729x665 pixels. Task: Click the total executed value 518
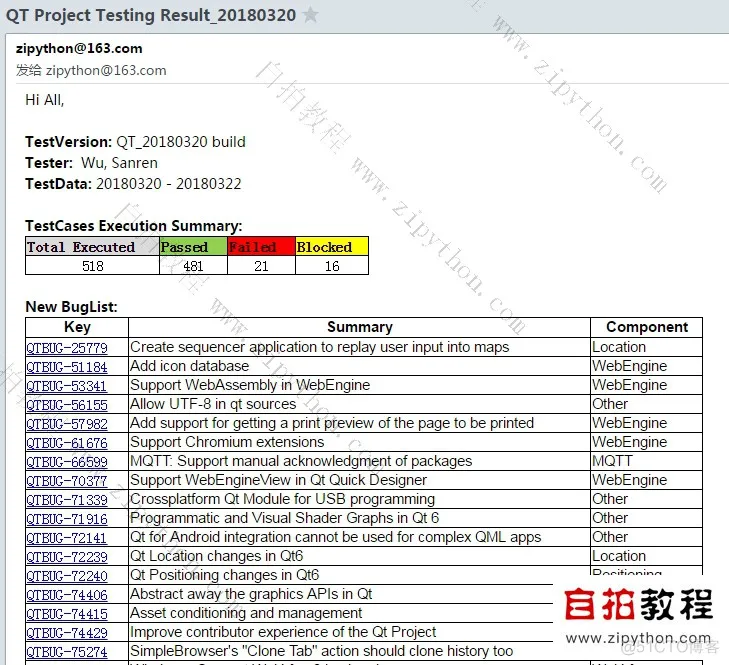coord(93,266)
